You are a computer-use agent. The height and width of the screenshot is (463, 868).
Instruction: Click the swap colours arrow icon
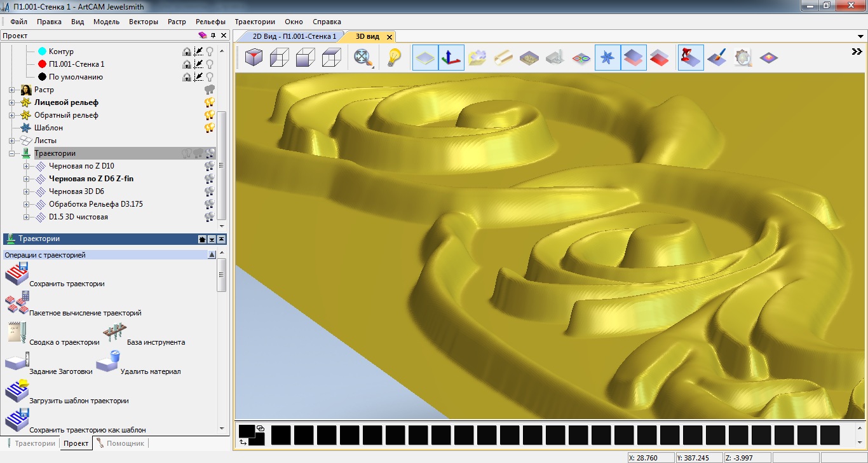point(243,441)
